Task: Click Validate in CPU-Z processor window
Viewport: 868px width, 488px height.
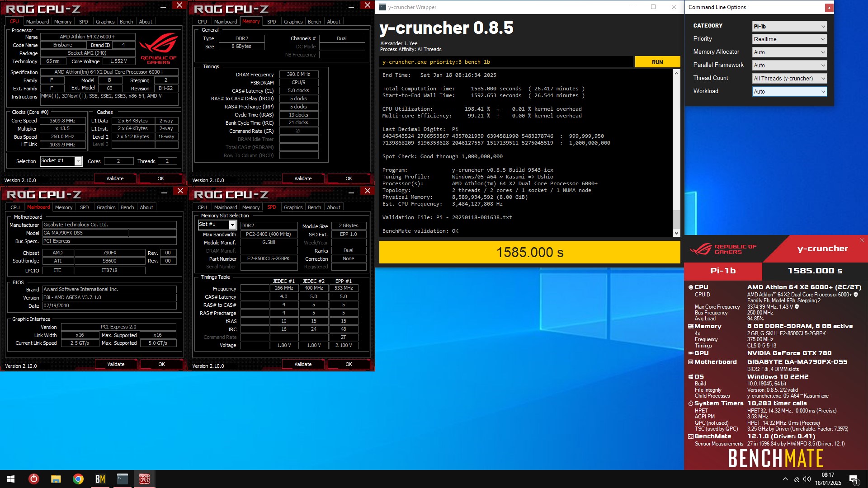Action: point(115,178)
